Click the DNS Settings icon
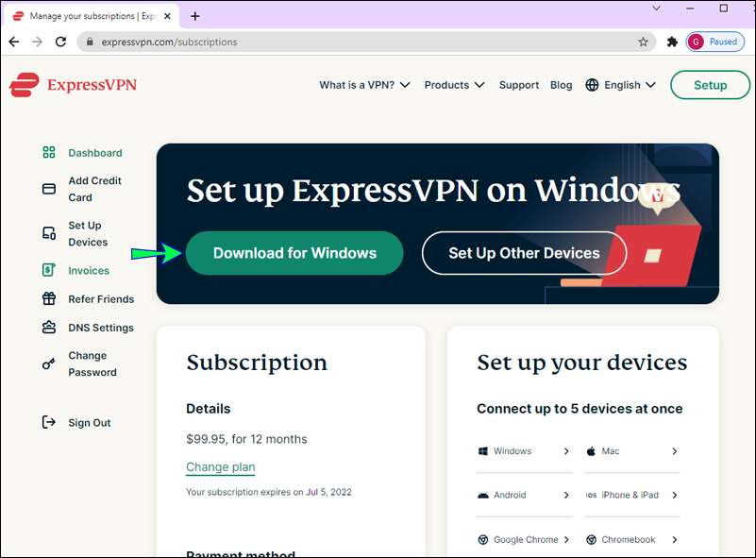 pos(49,327)
